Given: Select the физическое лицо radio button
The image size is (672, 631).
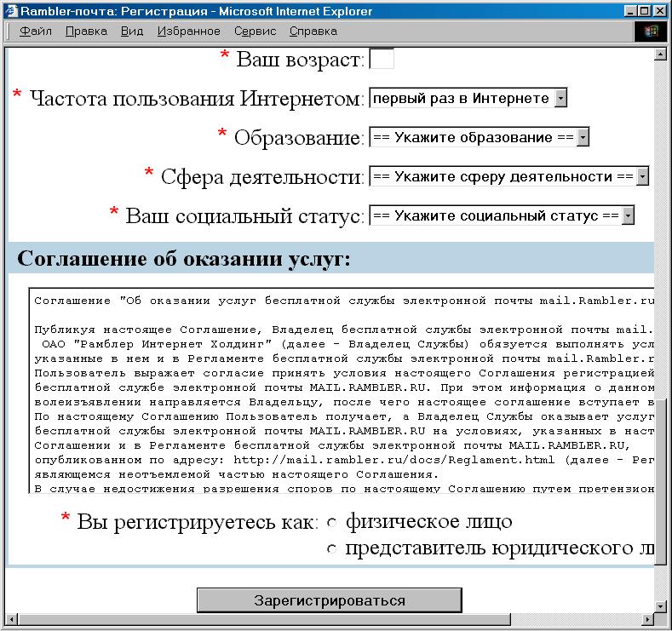Looking at the screenshot, I should pos(331,522).
